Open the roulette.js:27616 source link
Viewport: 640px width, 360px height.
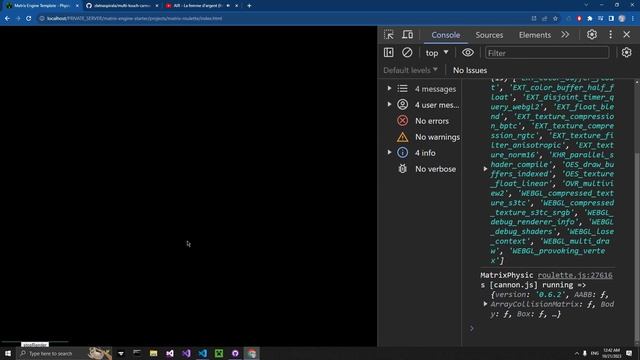[x=575, y=276]
